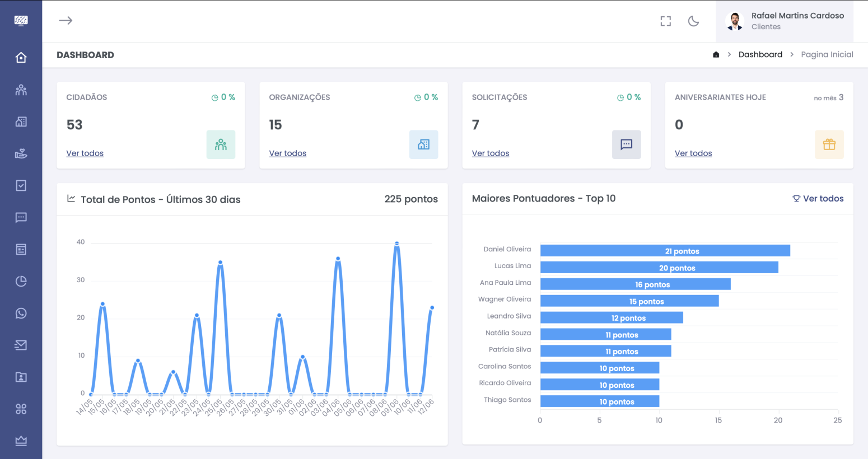Click the 225 pontos total
The width and height of the screenshot is (868, 459).
[x=411, y=199]
